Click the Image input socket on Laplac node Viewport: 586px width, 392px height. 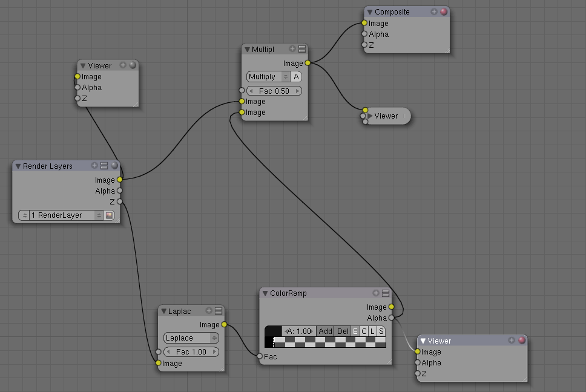(159, 363)
